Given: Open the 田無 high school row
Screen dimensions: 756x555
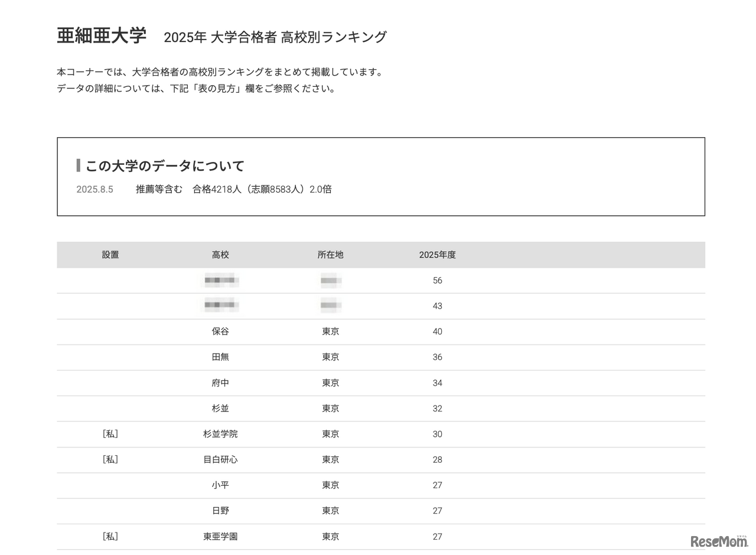Looking at the screenshot, I should coord(221,357).
